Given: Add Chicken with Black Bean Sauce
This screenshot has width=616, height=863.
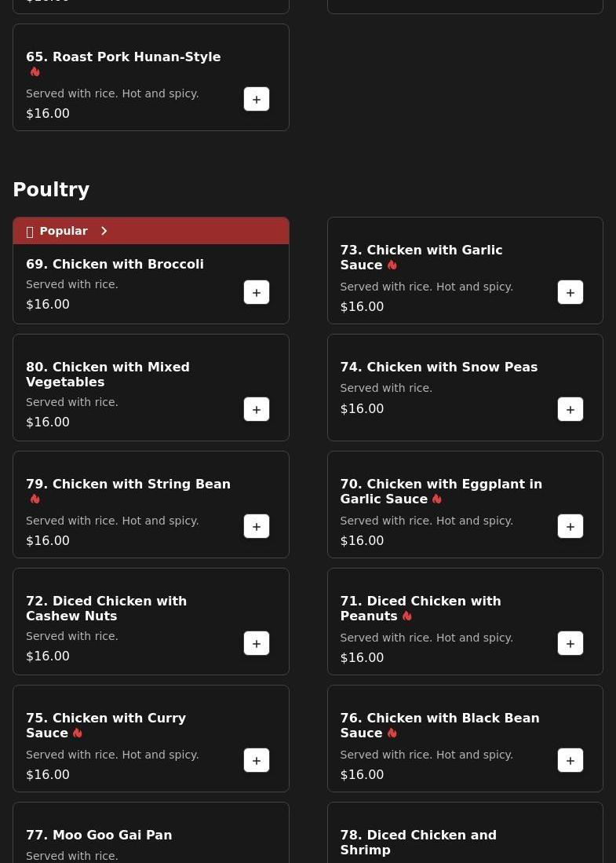Looking at the screenshot, I should click(x=570, y=760).
